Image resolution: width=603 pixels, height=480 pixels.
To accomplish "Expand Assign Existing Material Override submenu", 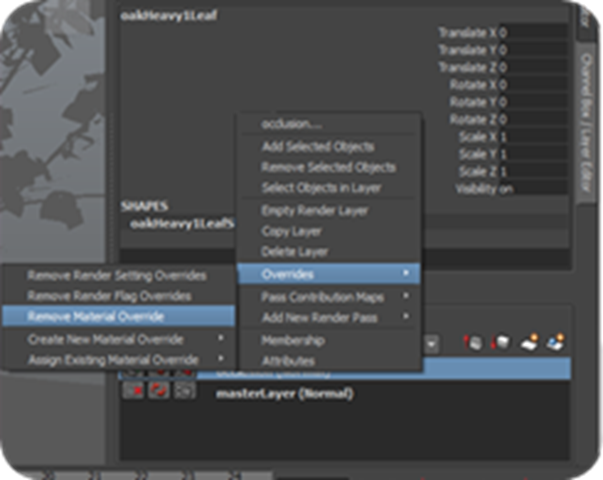I will coord(221,359).
